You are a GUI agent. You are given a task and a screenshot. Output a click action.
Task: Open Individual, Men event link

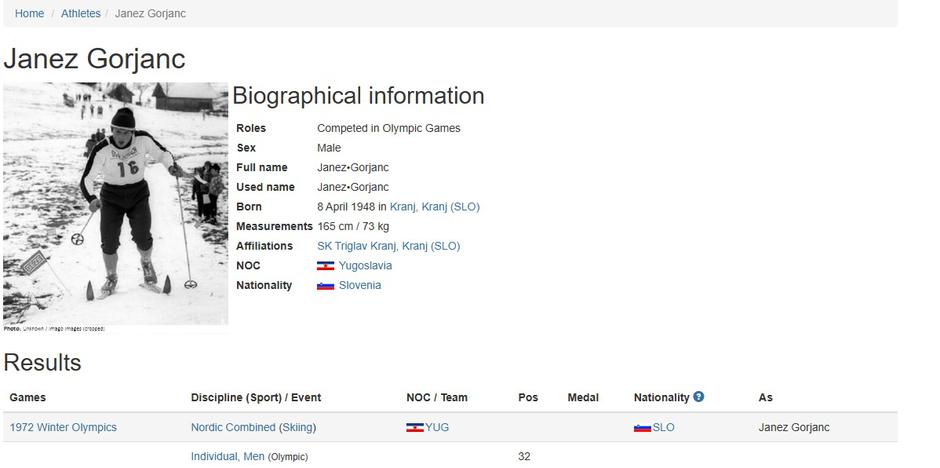point(228,457)
